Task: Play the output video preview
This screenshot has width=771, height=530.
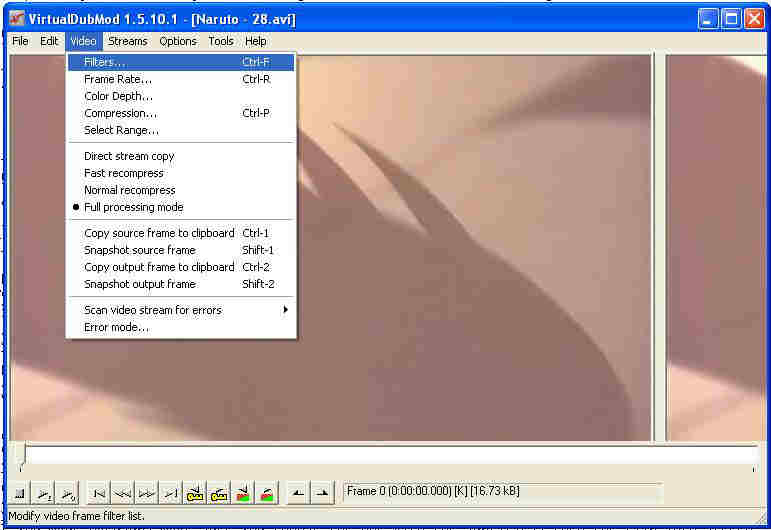Action: [68, 493]
